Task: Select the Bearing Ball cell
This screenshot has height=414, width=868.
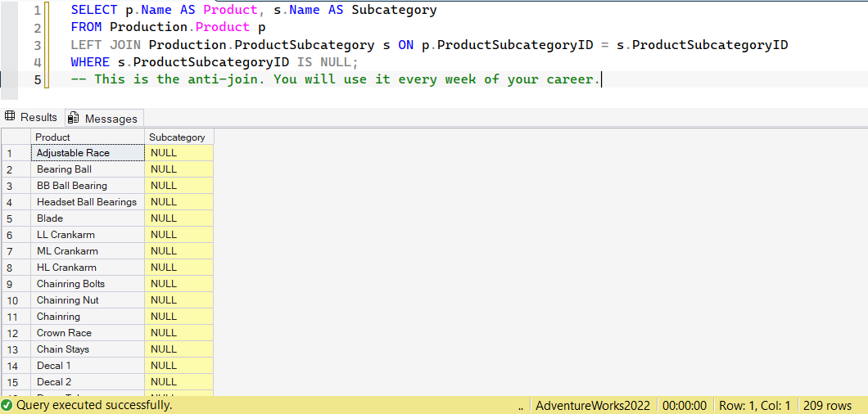Action: [88, 169]
